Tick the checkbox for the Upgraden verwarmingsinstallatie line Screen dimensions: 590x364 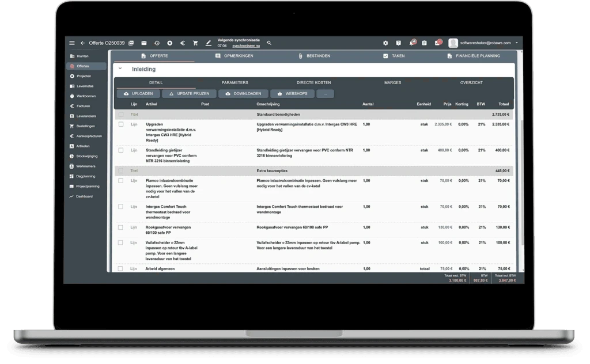coord(121,124)
